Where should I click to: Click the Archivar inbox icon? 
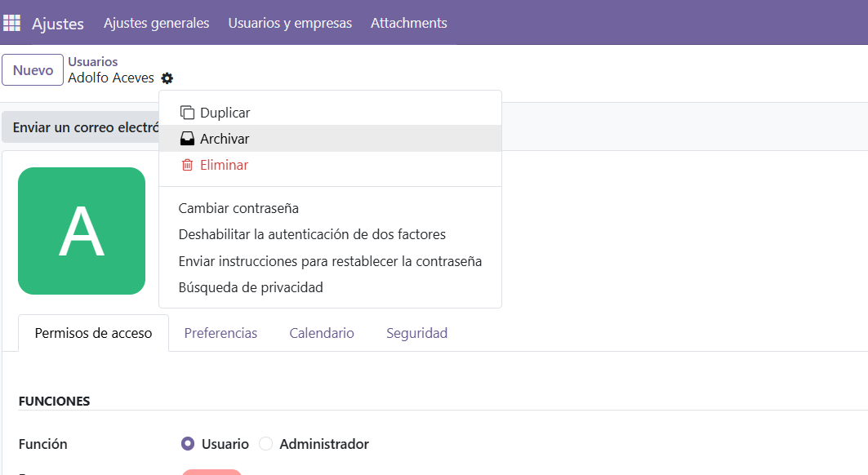[x=187, y=139]
